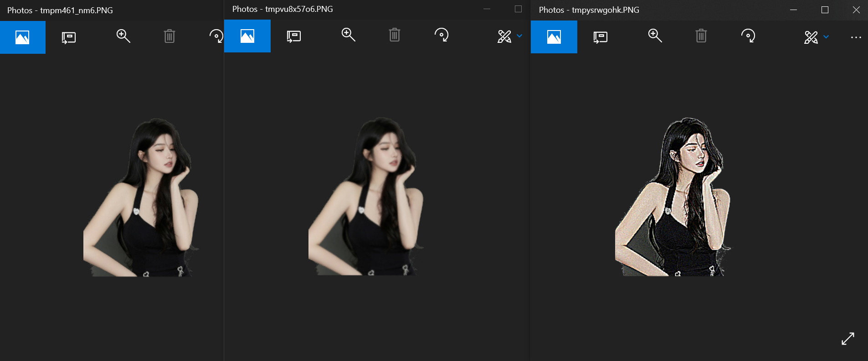Open collection view in tmpvu8x57o6.PNG window

coord(247,36)
